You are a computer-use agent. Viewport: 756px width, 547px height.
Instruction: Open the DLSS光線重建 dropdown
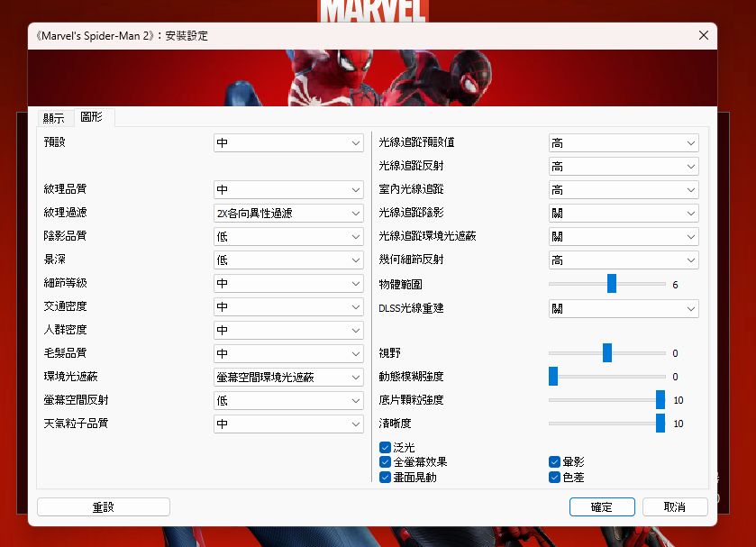(624, 309)
